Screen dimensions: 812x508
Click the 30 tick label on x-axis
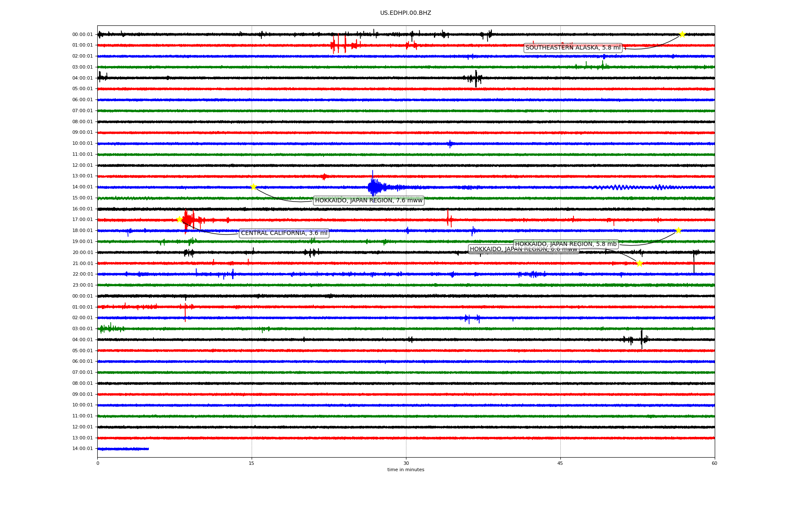(406, 463)
